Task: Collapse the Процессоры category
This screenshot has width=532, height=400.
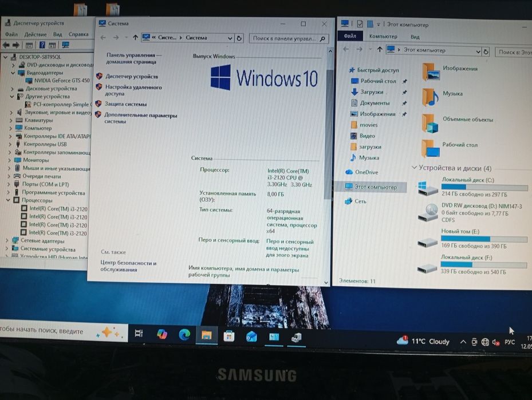Action: 8,200
